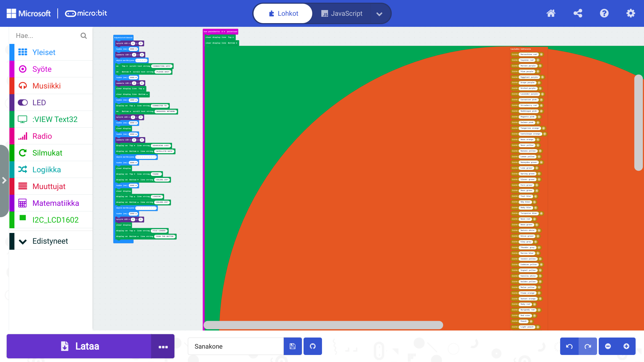The image size is (644, 362).
Task: Save the project with the disk icon
Action: click(x=292, y=346)
